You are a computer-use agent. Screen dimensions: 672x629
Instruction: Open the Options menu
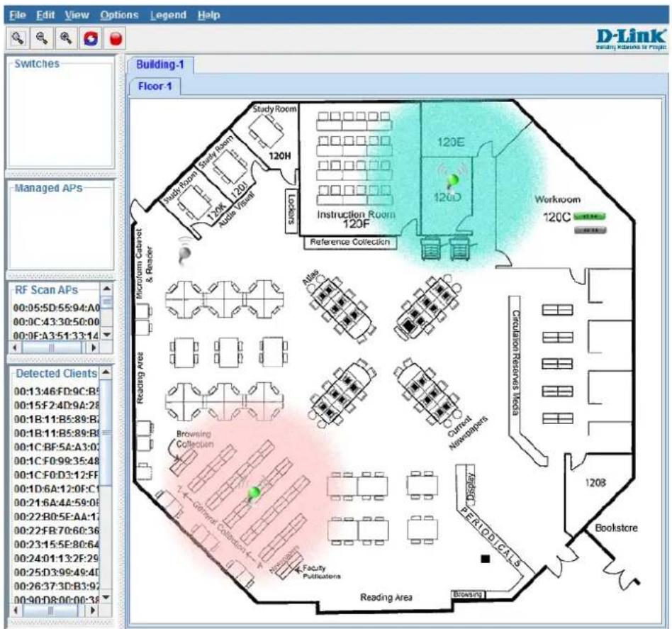119,15
